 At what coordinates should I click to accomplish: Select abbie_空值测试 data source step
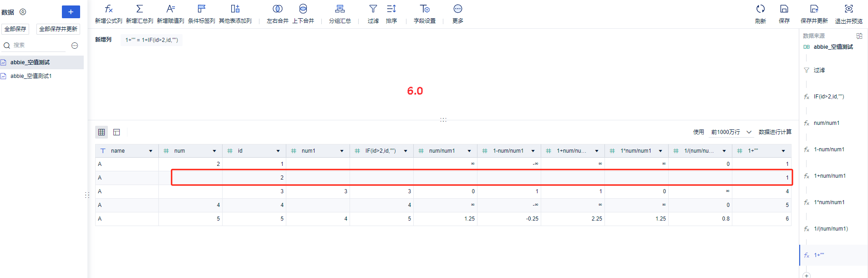coord(833,47)
